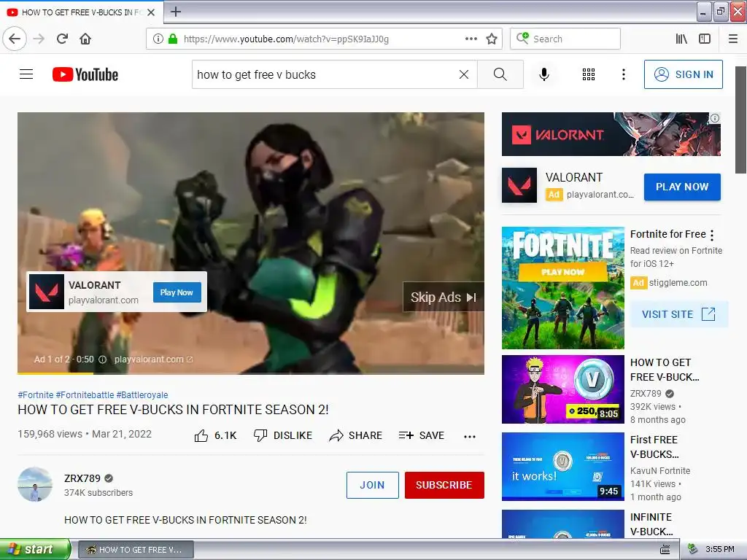Click the DISLIKE thumbs down

(x=283, y=435)
